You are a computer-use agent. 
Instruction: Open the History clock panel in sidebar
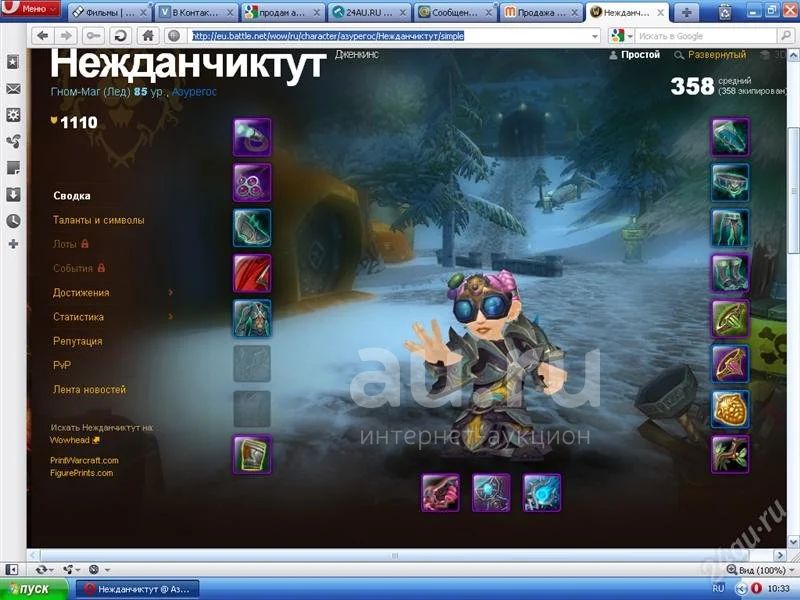click(x=13, y=220)
